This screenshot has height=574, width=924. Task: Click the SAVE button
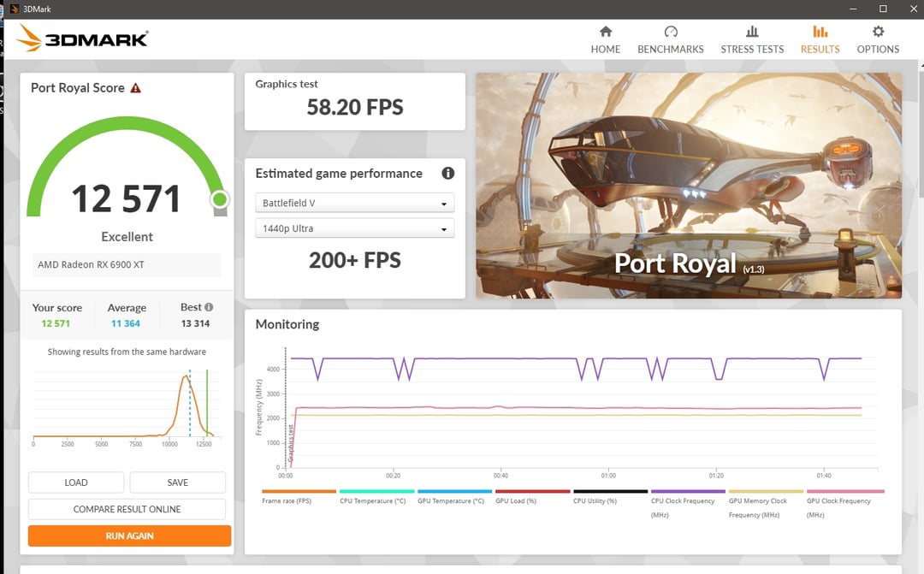(x=177, y=482)
